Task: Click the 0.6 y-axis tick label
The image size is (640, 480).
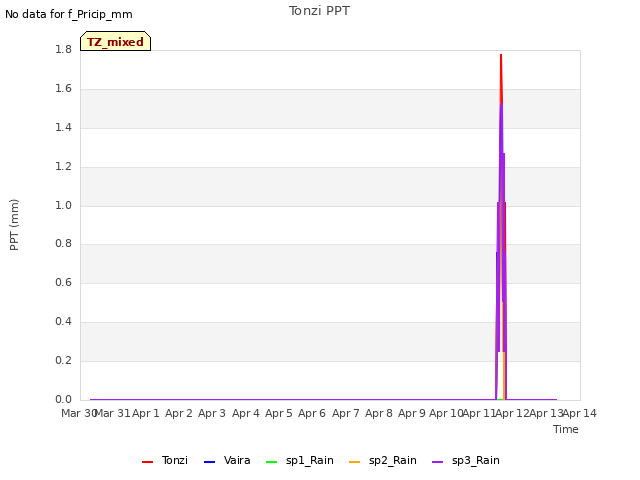Action: pyautogui.click(x=63, y=282)
